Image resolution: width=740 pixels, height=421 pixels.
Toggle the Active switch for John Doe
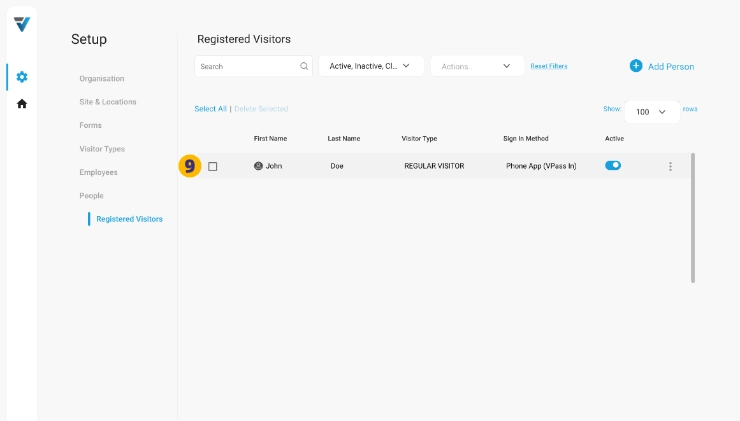(x=613, y=166)
